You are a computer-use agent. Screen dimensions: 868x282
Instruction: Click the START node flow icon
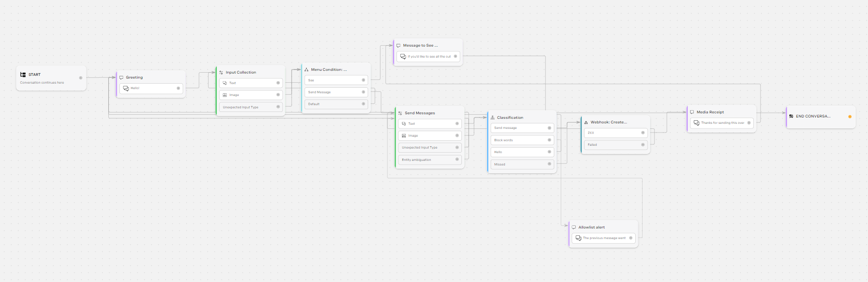pyautogui.click(x=23, y=74)
